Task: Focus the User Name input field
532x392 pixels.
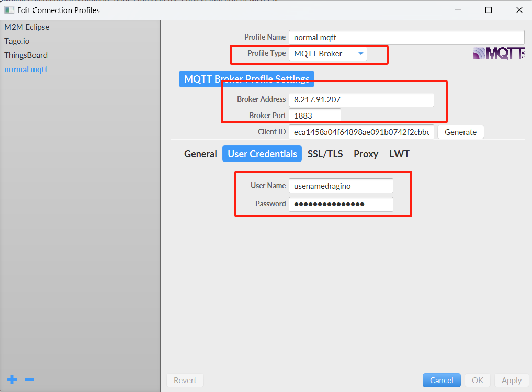Action: tap(341, 186)
